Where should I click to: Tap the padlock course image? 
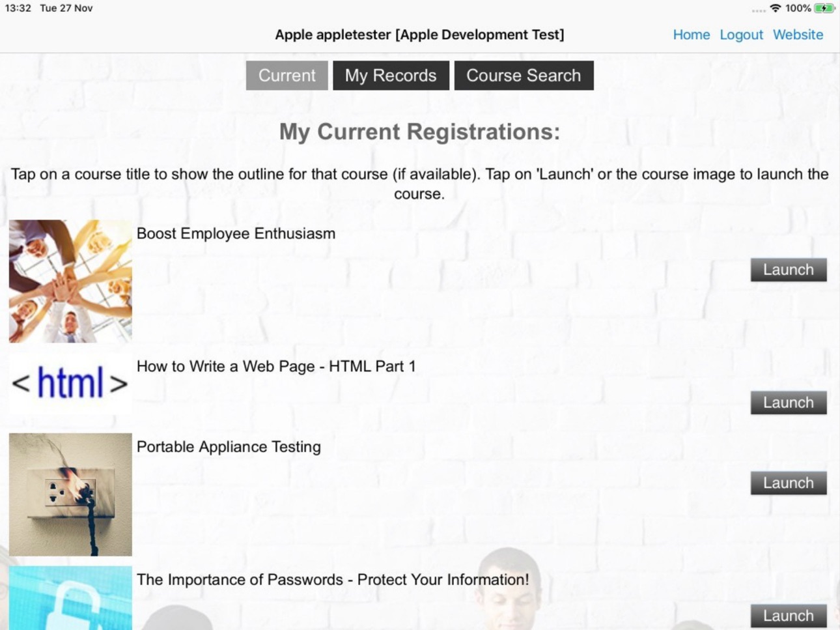(70, 598)
